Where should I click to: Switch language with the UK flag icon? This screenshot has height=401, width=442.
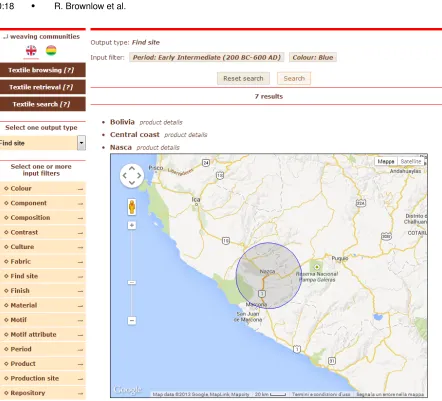tap(31, 51)
